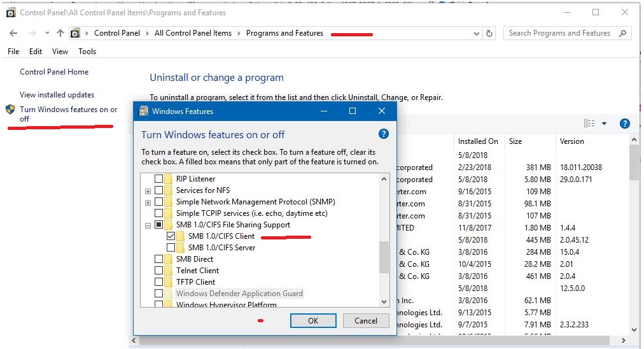
Task: Go forward with the Forward arrow
Action: click(x=32, y=33)
